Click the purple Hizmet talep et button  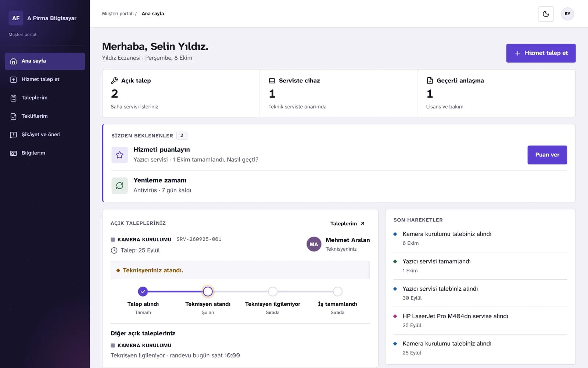[x=541, y=53]
